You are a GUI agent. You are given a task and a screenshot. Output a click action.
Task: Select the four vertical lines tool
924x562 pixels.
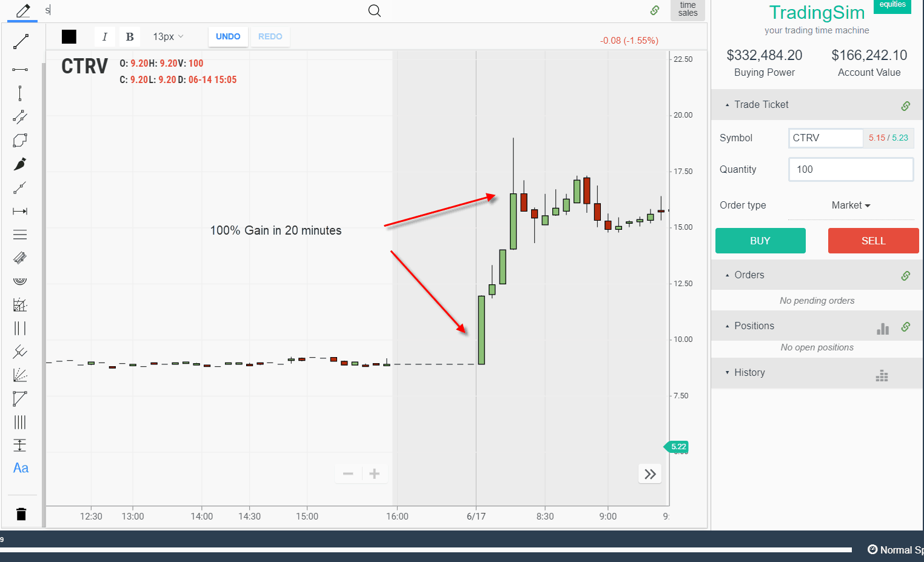(x=20, y=422)
